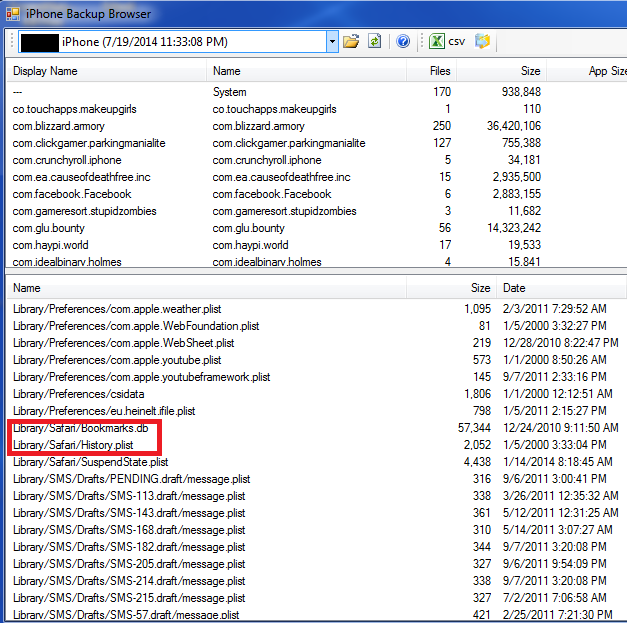Select SMS-113.draft/message.plist file
627x623 pixels.
[317, 496]
